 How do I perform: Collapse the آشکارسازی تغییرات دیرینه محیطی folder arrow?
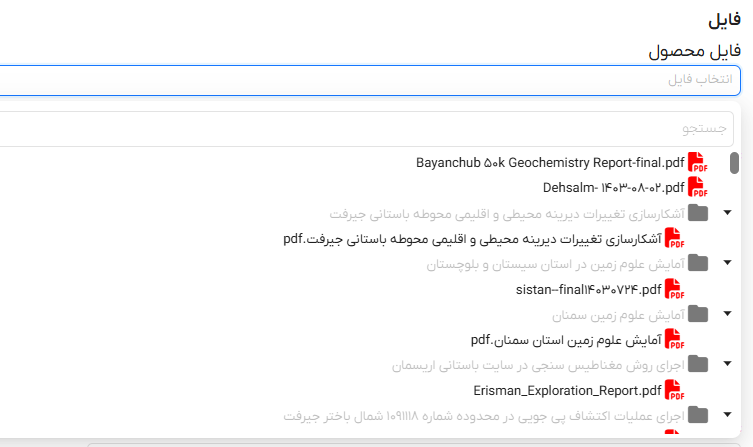click(727, 213)
